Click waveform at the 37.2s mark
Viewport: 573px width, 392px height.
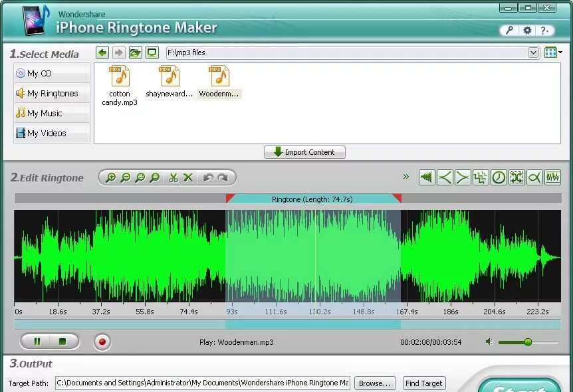tap(101, 256)
